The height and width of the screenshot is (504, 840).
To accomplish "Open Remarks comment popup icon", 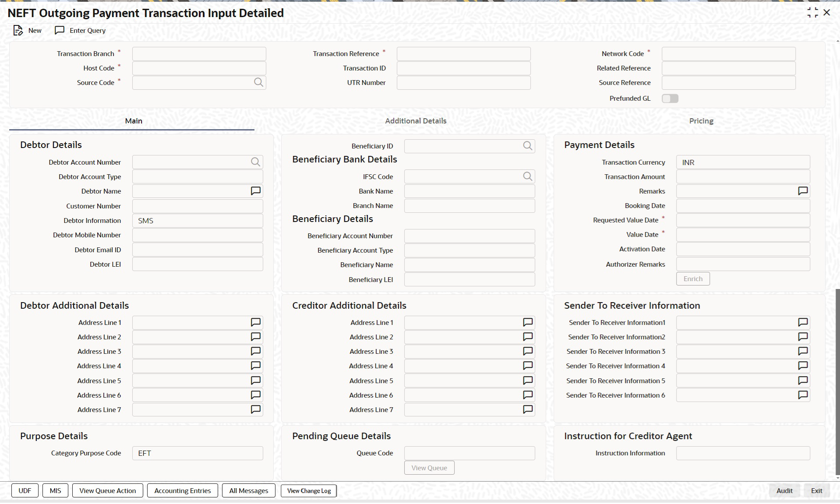I will click(803, 191).
